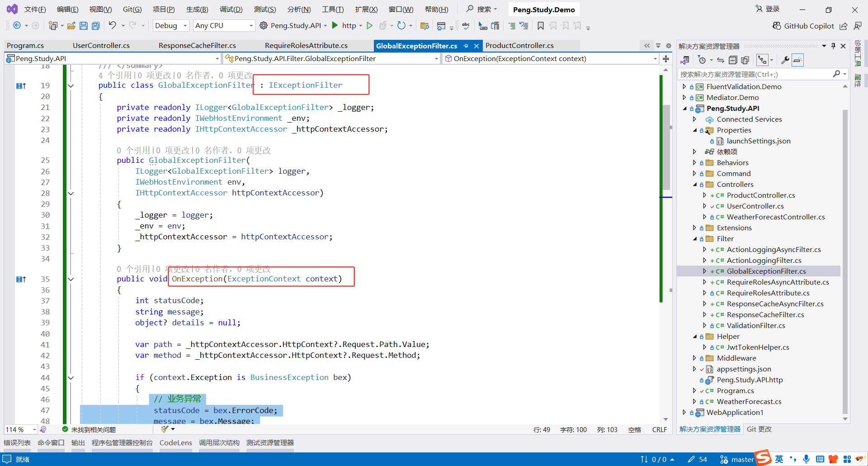Open the Git(G) menu

pos(132,10)
